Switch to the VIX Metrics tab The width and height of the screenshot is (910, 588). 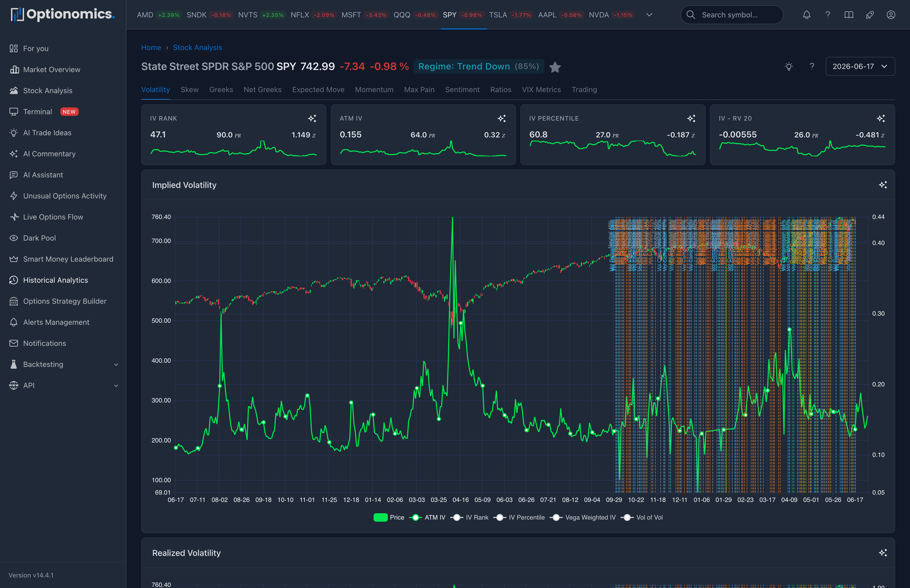tap(541, 90)
